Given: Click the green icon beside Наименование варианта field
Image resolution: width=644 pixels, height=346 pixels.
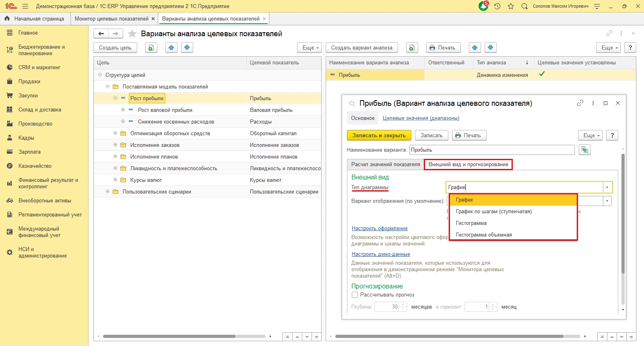Looking at the screenshot, I should 584,150.
